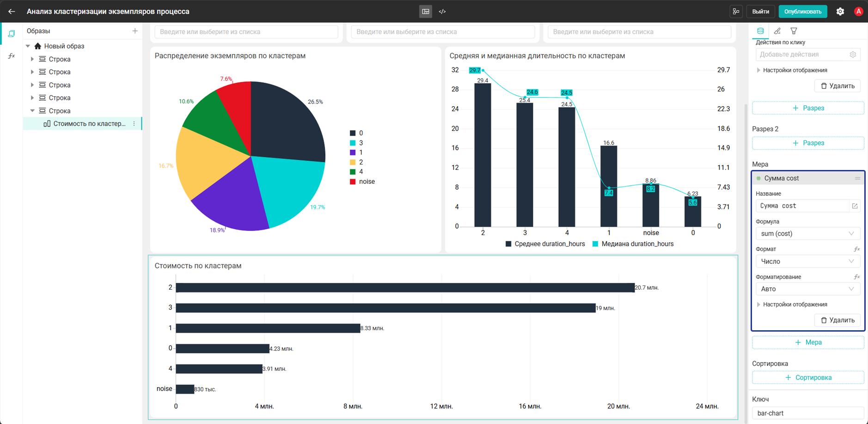Open the code view icon

coord(442,12)
